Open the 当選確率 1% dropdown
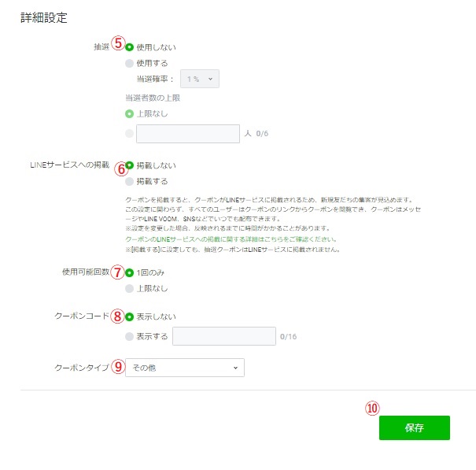This screenshot has height=470, width=476. pyautogui.click(x=200, y=79)
